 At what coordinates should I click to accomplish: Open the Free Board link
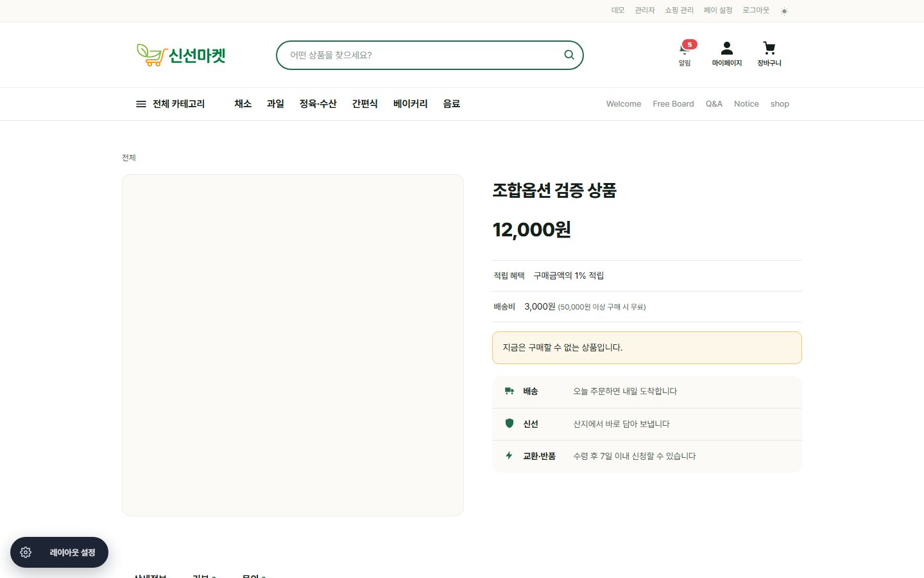coord(673,104)
